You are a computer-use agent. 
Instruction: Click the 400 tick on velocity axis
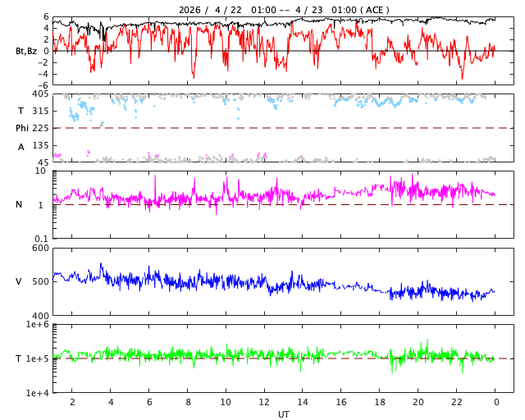point(39,316)
